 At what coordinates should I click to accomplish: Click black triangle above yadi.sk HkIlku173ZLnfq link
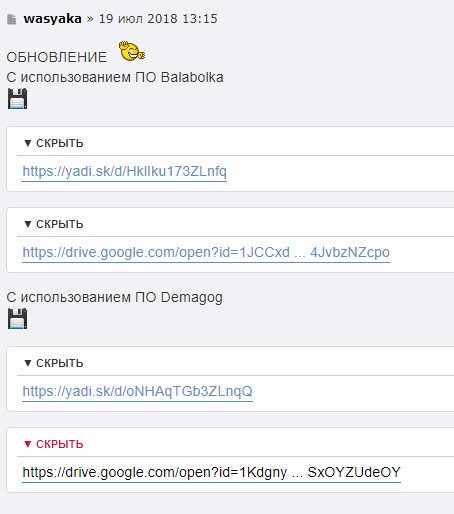click(x=28, y=143)
